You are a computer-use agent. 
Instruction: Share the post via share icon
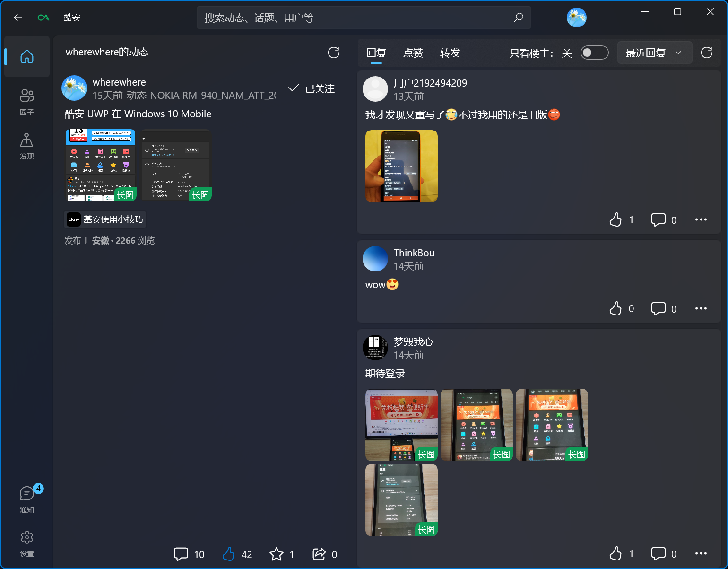pos(325,554)
